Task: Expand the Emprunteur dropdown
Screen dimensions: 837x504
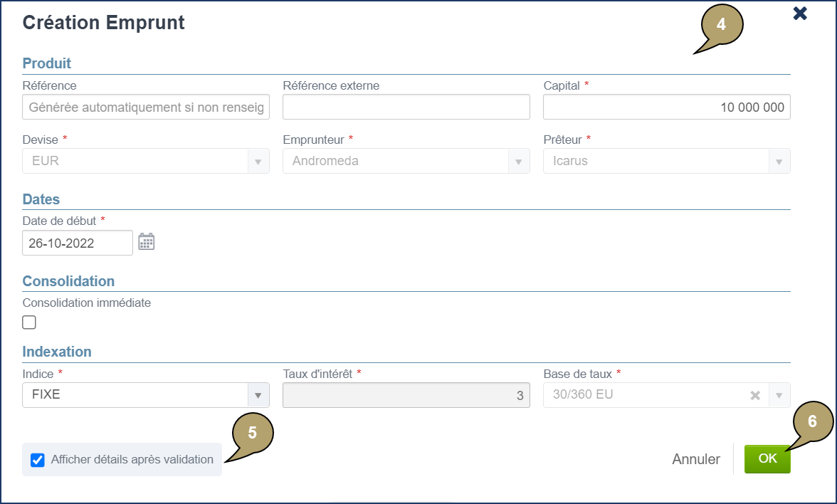Action: 519,162
